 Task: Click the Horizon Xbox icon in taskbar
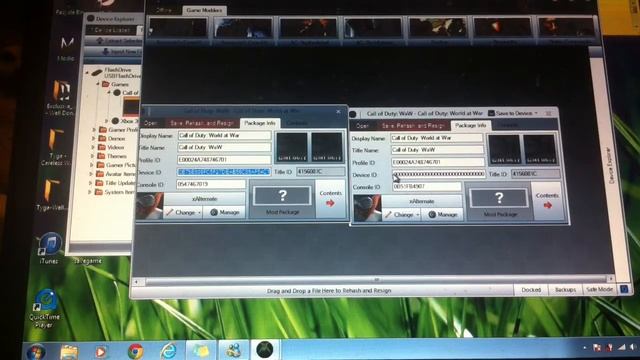264,350
